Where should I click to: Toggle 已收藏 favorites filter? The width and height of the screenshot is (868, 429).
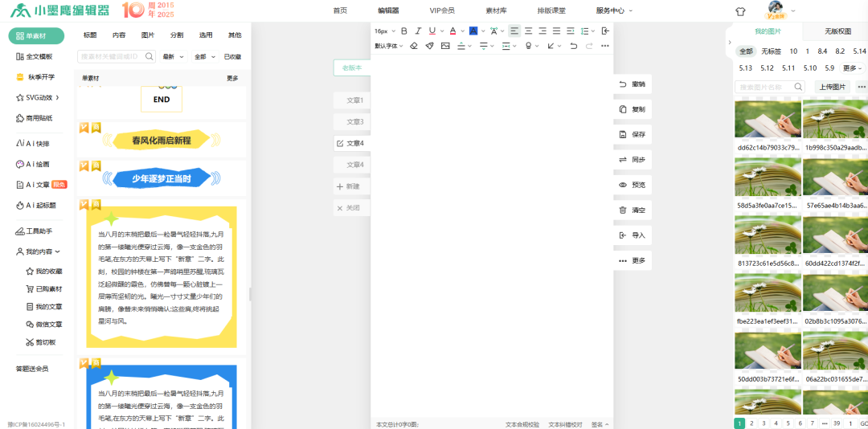tap(232, 57)
